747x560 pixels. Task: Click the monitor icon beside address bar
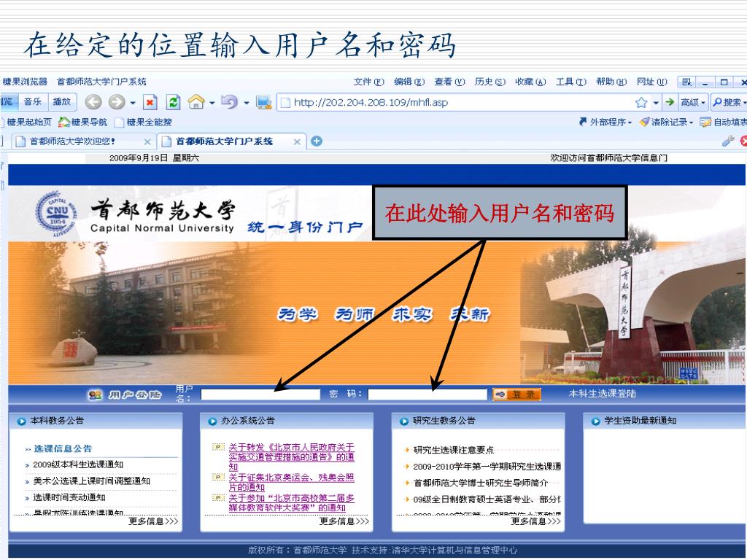point(263,102)
